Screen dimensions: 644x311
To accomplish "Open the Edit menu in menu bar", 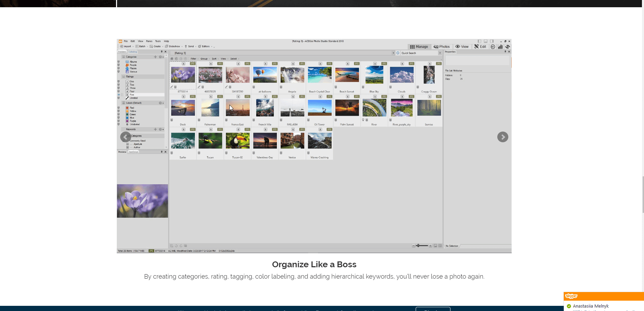I will click(133, 41).
